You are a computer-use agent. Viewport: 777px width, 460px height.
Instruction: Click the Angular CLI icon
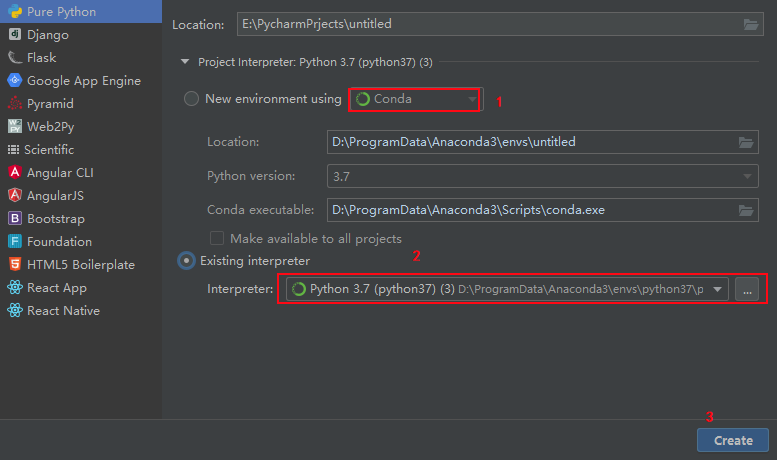click(x=15, y=172)
